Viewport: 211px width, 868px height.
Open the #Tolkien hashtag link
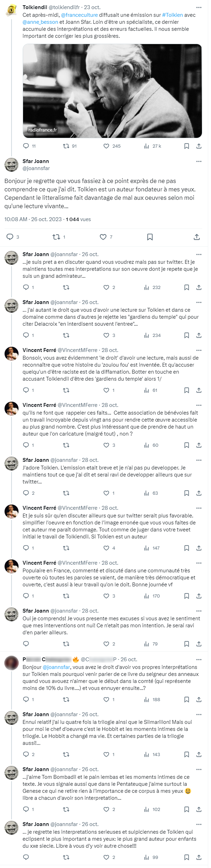pos(172,15)
